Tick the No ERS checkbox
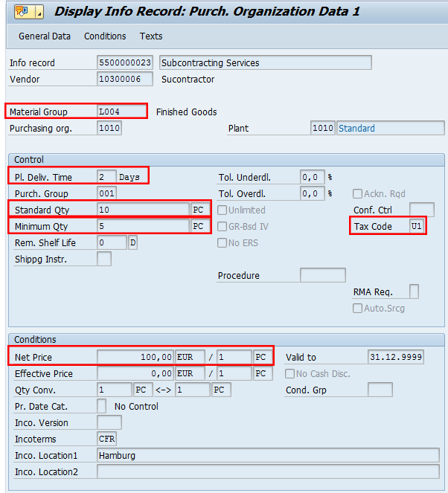This screenshot has height=493, width=448. coord(222,242)
